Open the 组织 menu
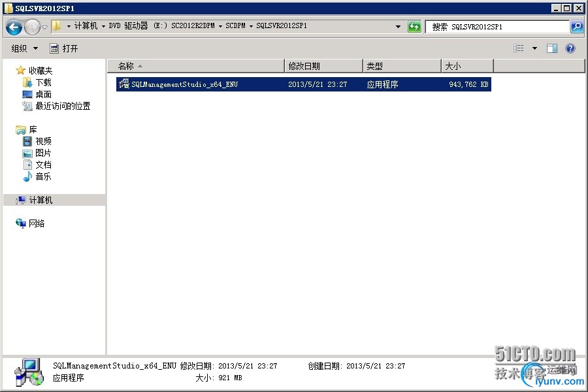The image size is (588, 392). coord(25,48)
